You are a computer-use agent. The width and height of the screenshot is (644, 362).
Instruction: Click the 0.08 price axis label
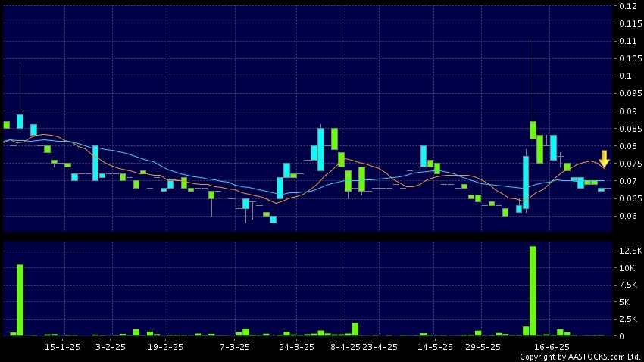coord(628,145)
